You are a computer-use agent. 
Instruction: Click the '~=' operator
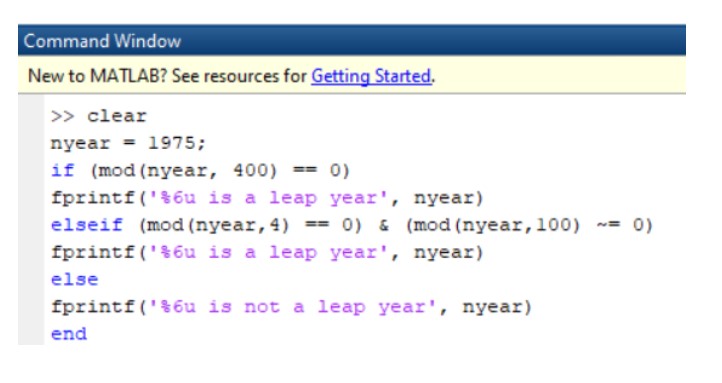tap(608, 225)
